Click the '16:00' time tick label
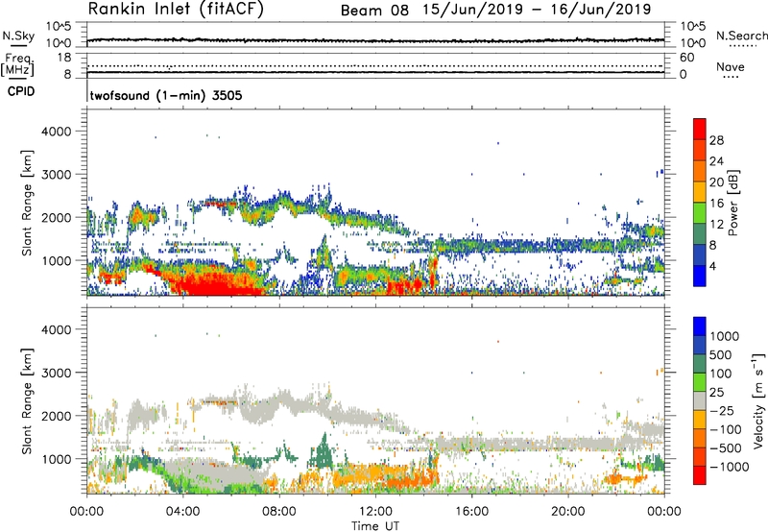Screen dimensions: 768x532 (471, 512)
